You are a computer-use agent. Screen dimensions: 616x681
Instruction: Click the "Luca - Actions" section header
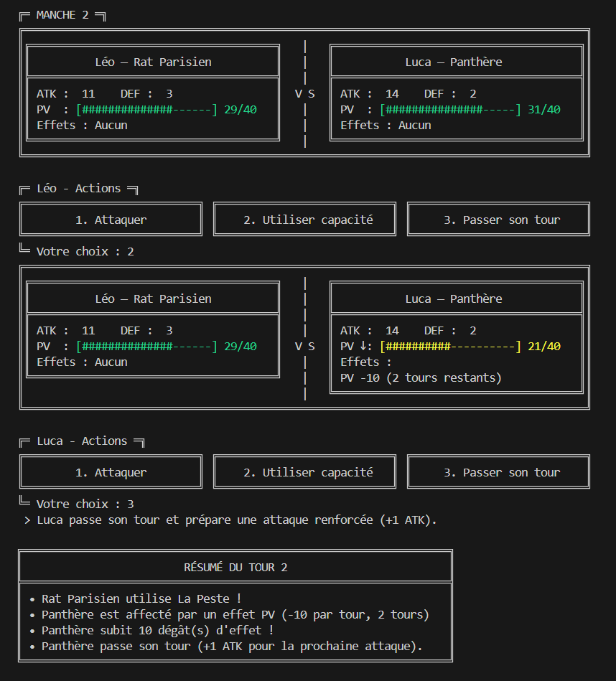(x=82, y=441)
